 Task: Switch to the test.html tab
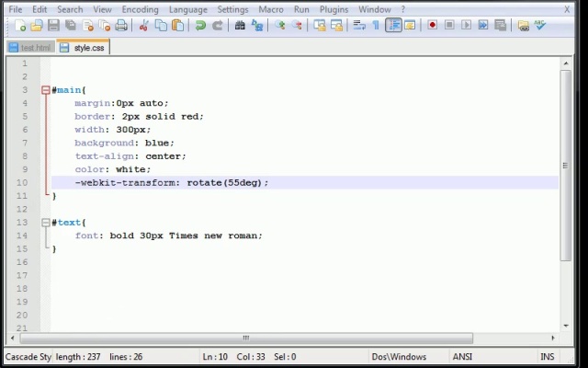pyautogui.click(x=30, y=47)
